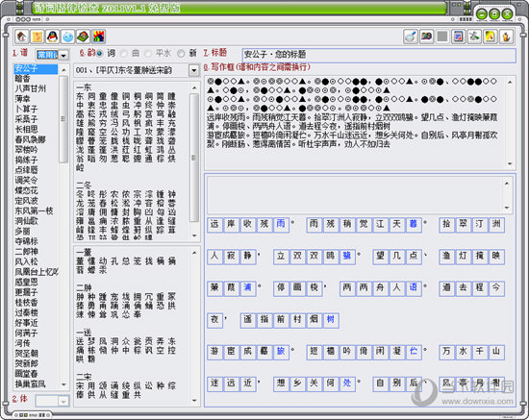Open the wrench tools settings icon

pyautogui.click(x=474, y=37)
